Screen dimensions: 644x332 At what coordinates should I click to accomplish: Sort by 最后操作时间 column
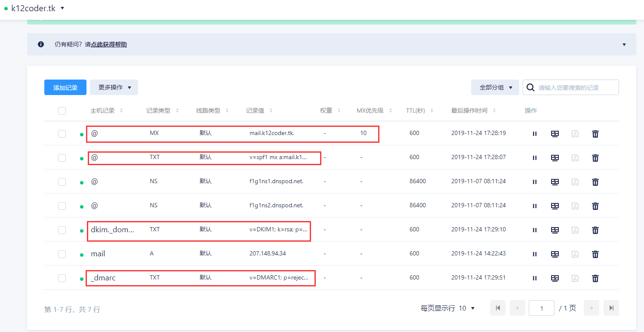point(494,111)
